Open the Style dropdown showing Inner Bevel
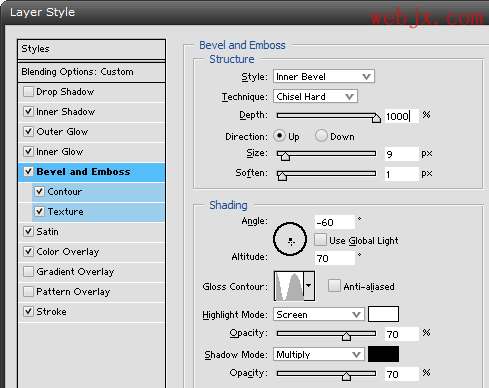This screenshot has width=489, height=388. pos(324,76)
